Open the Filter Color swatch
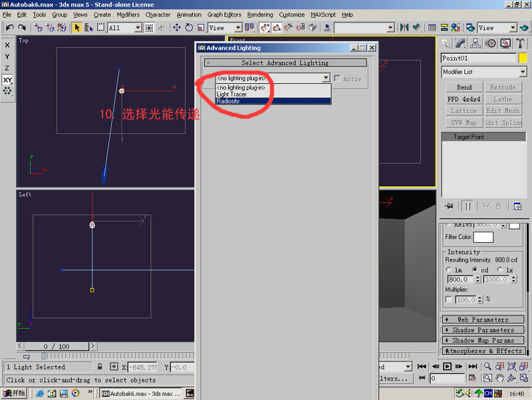 coord(483,237)
